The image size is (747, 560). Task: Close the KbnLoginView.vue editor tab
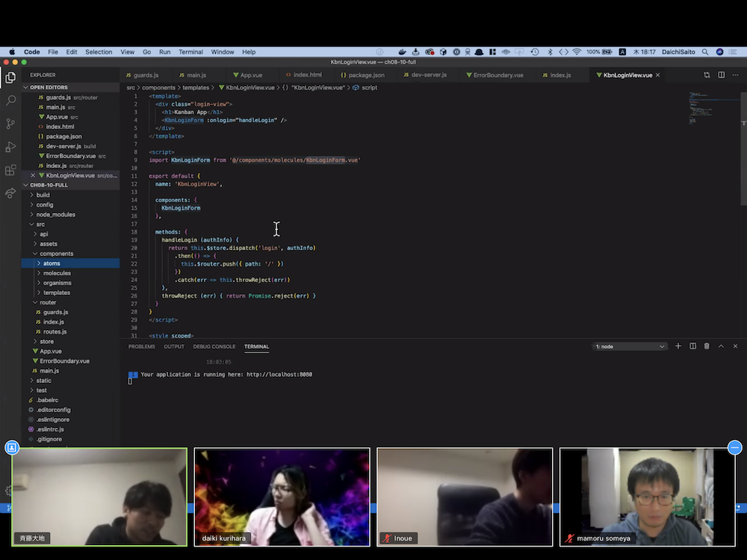658,75
